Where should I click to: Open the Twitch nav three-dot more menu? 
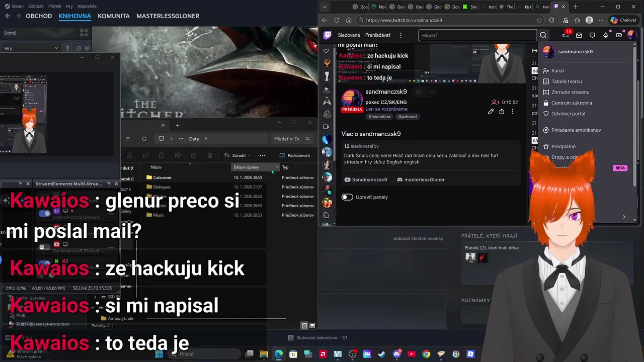tap(400, 35)
